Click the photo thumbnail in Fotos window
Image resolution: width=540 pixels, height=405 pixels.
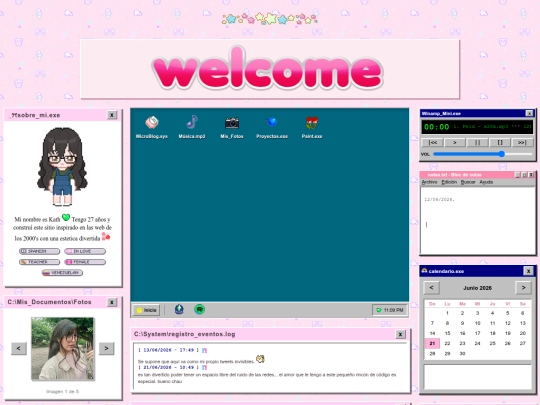point(63,349)
